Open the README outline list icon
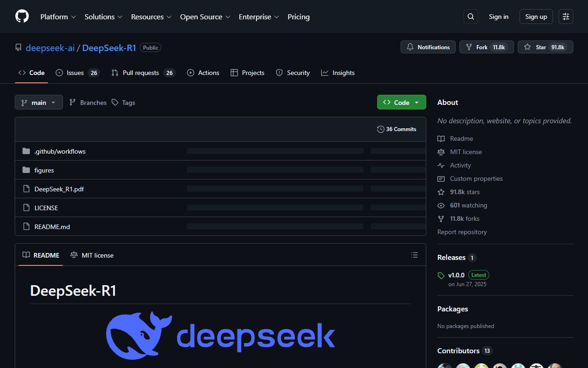588x368 pixels. 414,255
